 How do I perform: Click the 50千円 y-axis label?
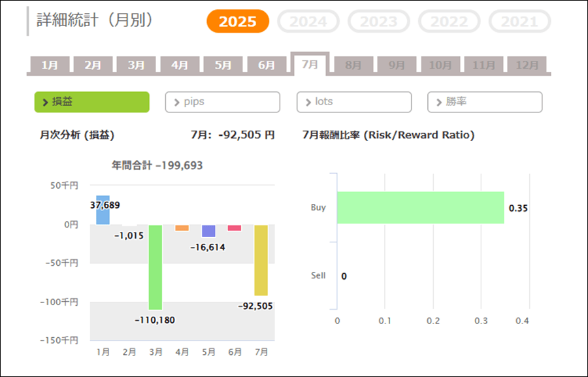(x=64, y=186)
